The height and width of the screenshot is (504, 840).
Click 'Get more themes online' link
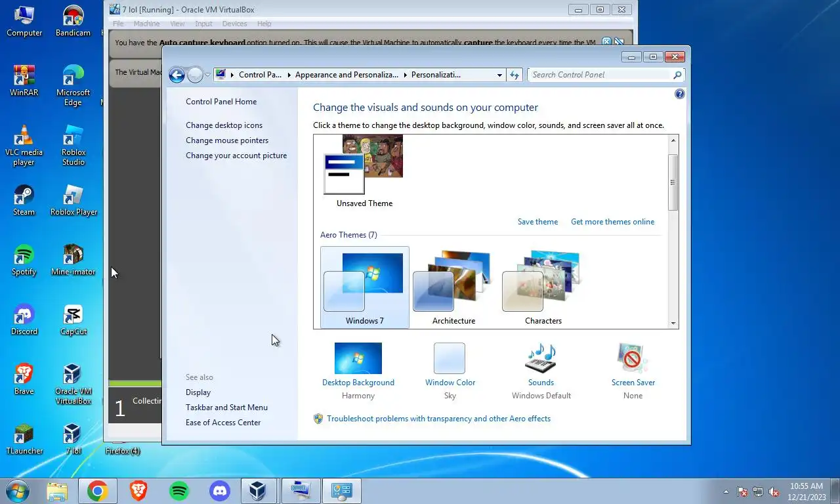(x=612, y=222)
